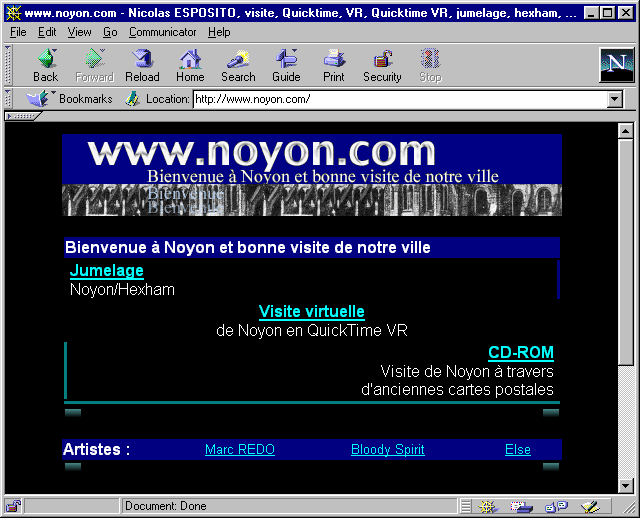Expand the Location URL dropdown arrow
Image resolution: width=640 pixels, height=518 pixels.
(614, 99)
